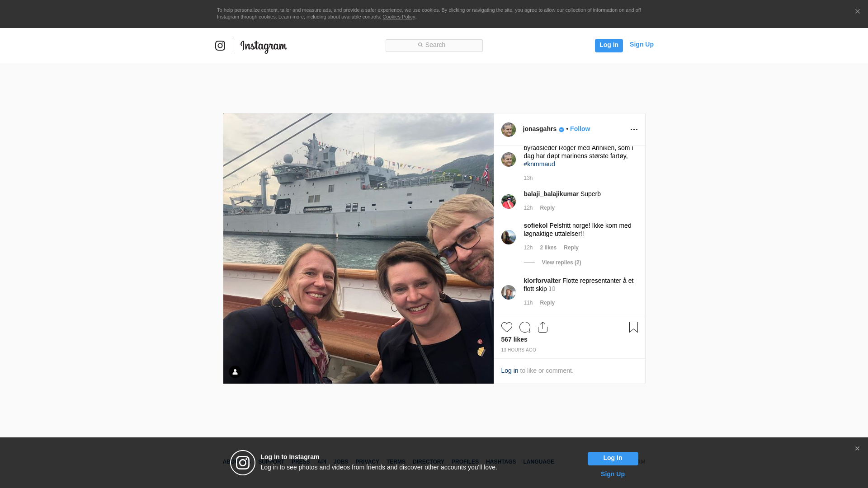Click the heart like icon
Screen dimensions: 868x488
(506, 327)
